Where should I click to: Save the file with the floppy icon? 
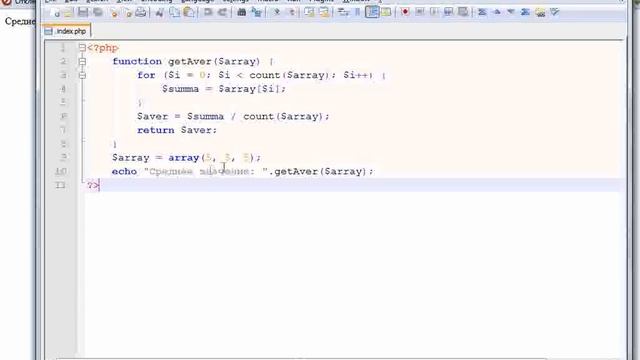83,12
